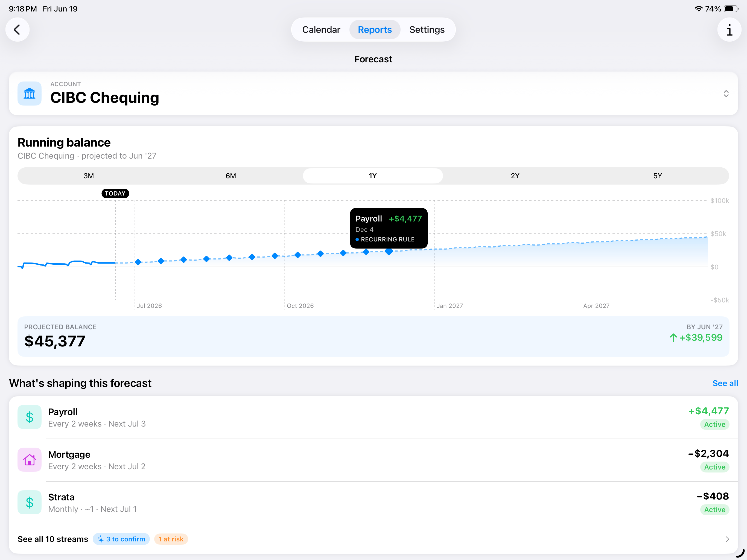Image resolution: width=747 pixels, height=560 pixels.
Task: Tap the TODAY marker on chart
Action: click(115, 194)
